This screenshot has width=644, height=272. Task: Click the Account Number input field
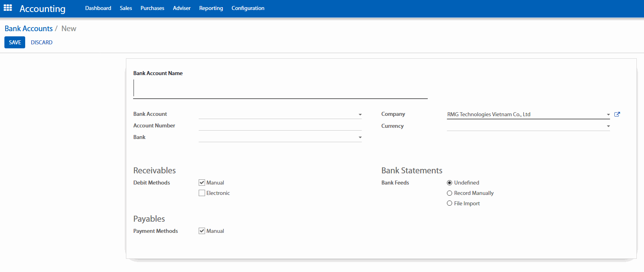(280, 126)
